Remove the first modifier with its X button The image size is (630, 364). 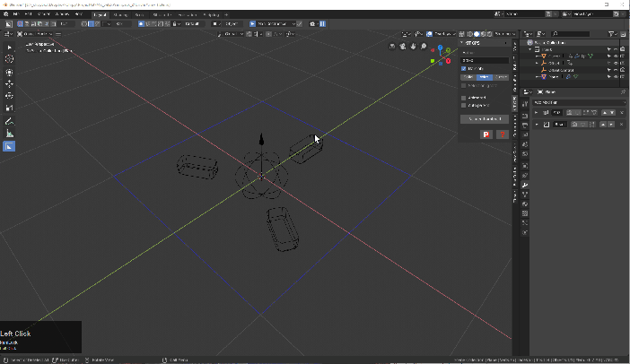(x=621, y=112)
